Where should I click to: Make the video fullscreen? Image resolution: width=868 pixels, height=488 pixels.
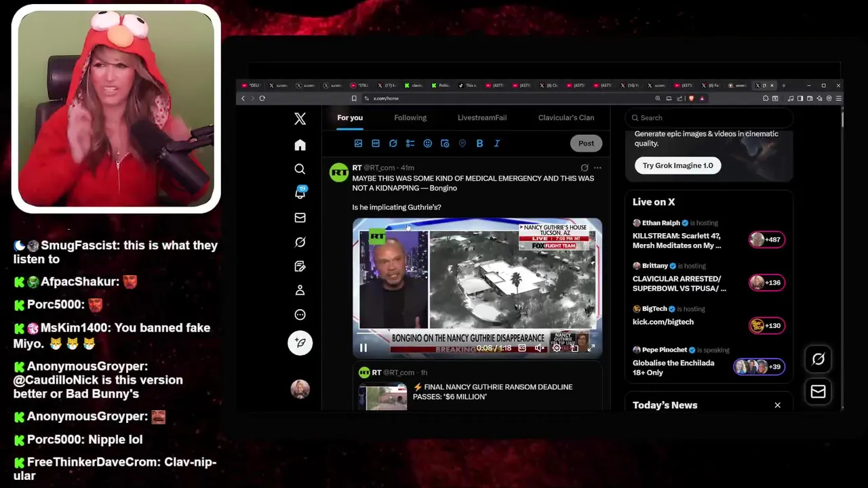pos(591,348)
